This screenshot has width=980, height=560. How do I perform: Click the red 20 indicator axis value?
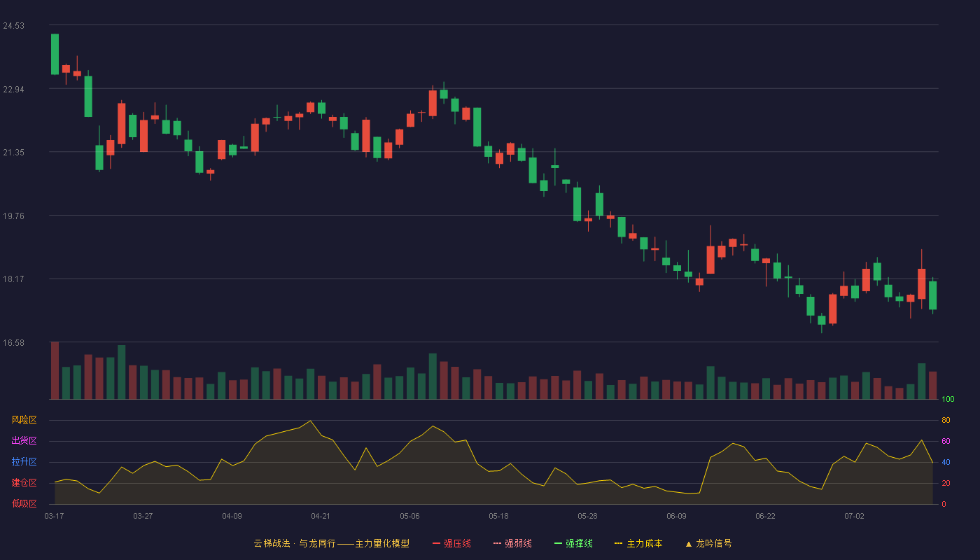pyautogui.click(x=946, y=483)
